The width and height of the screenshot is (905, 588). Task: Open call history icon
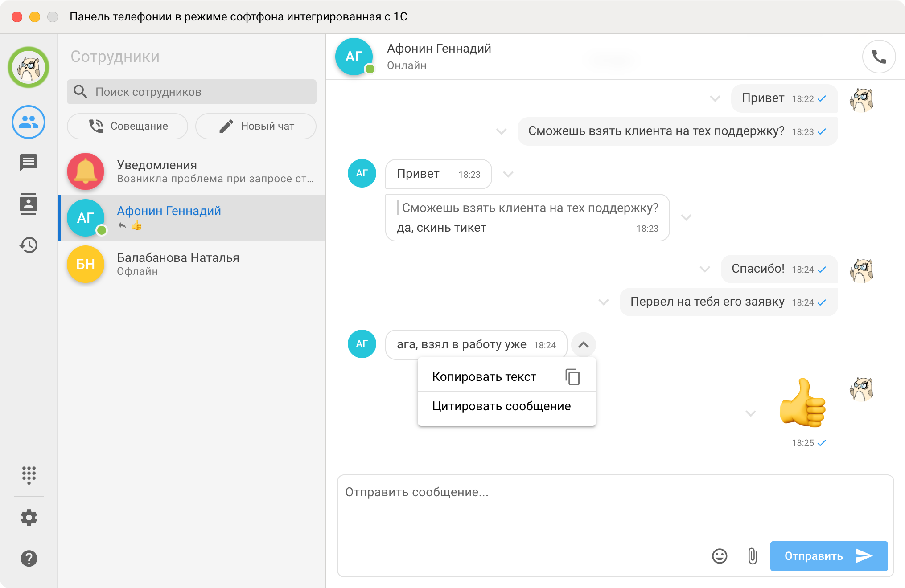[x=29, y=245]
